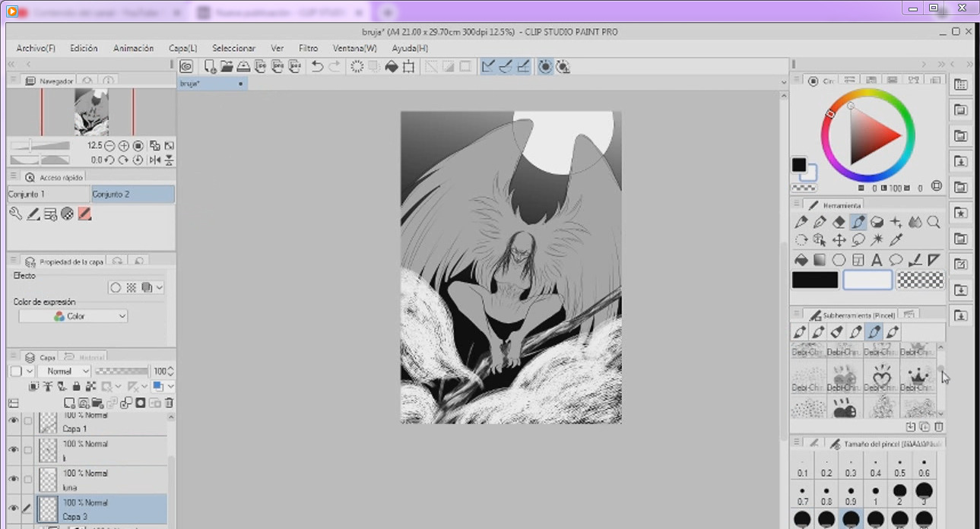980x529 pixels.
Task: Click the New document icon
Action: (211, 67)
